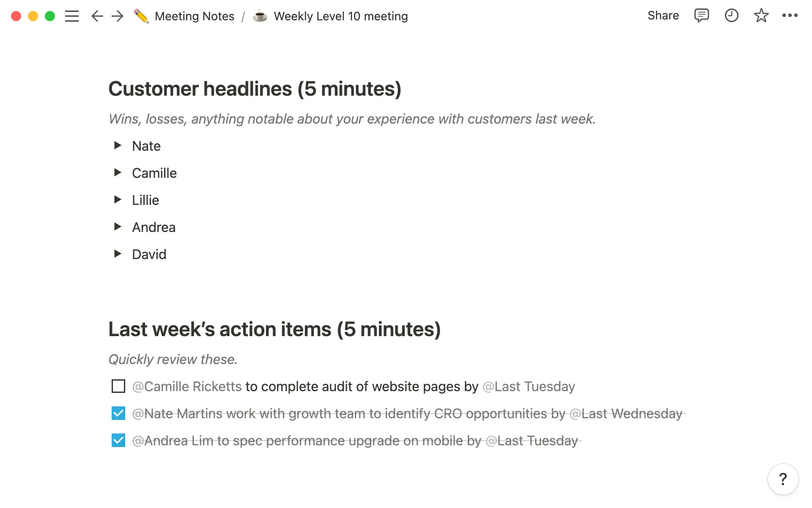Open page update history via clock icon
This screenshot has height=508, width=812.
[731, 16]
